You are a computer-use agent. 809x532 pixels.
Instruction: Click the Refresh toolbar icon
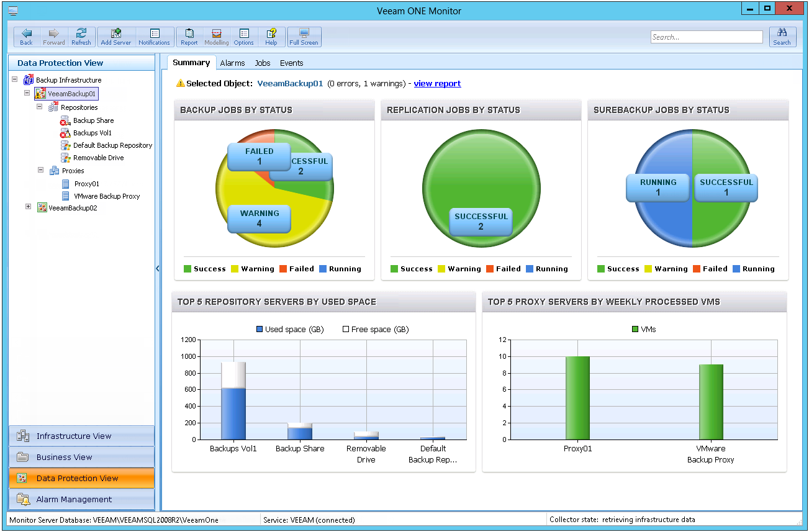(x=81, y=37)
